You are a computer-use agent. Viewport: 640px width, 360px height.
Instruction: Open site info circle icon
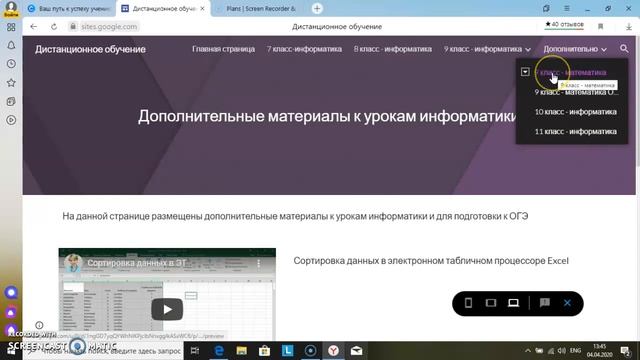click(x=39, y=325)
